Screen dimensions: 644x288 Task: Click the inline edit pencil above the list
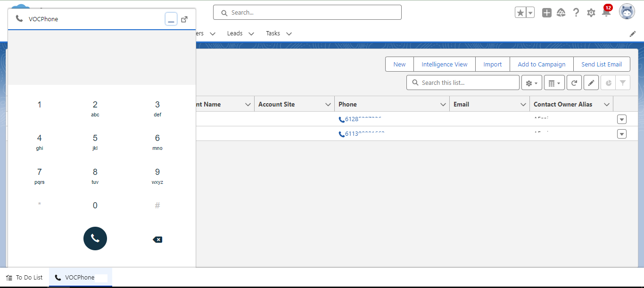pos(591,82)
